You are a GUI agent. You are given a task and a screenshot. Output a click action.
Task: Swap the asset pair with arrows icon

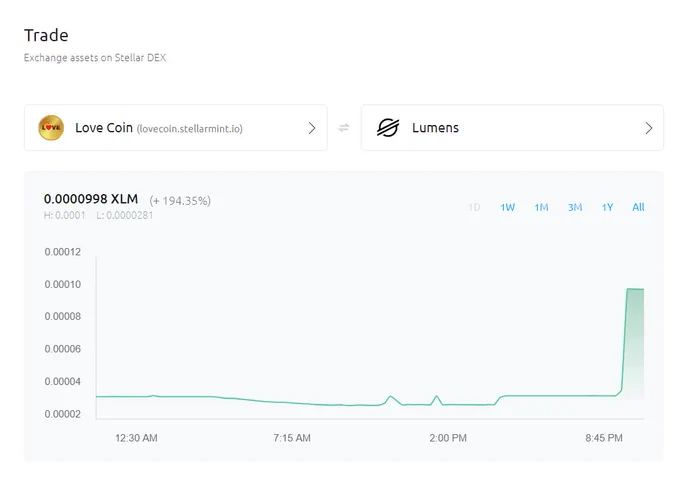(344, 128)
